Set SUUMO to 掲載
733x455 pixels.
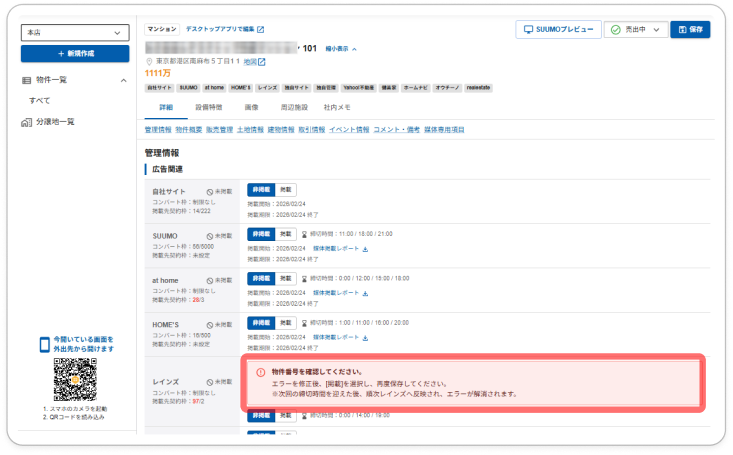(x=286, y=234)
